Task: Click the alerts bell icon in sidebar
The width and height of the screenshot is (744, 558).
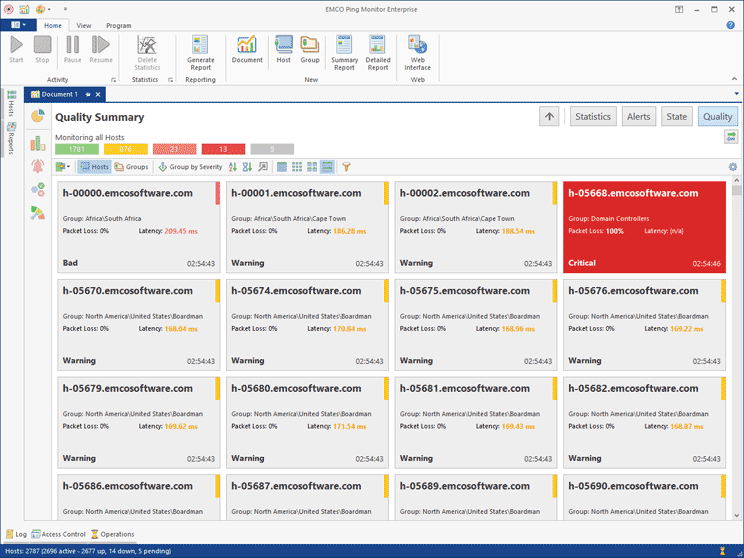Action: click(x=38, y=166)
